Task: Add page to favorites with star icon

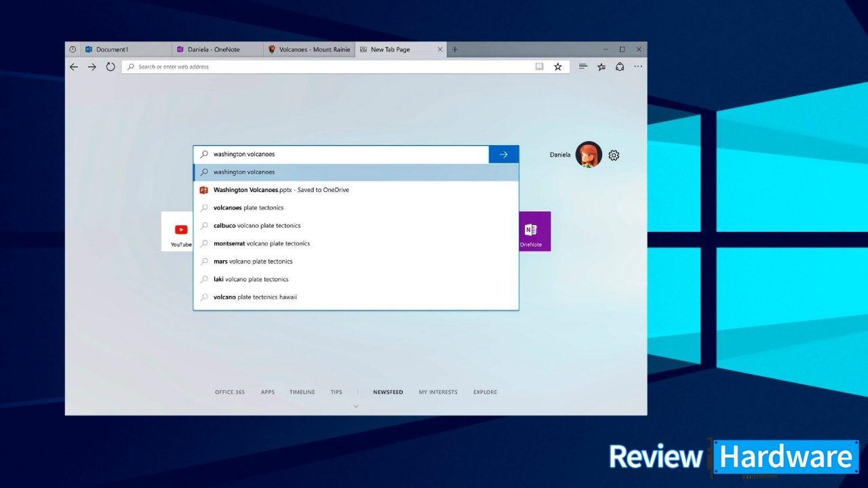Action: tap(557, 67)
